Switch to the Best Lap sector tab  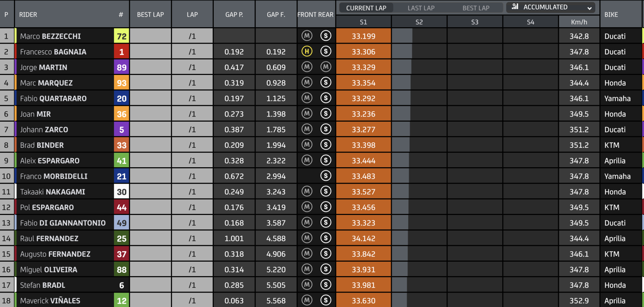click(x=476, y=8)
